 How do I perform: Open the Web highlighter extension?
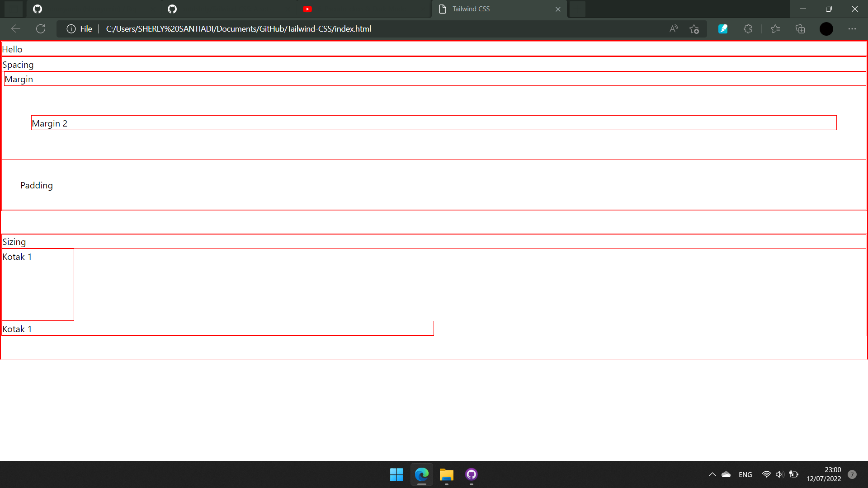pos(723,28)
